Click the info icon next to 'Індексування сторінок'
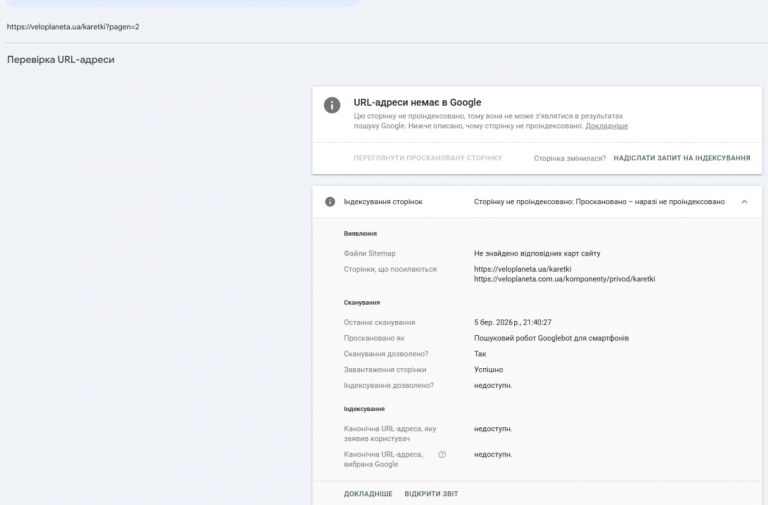Viewport: 768px width, 505px height. tap(330, 202)
